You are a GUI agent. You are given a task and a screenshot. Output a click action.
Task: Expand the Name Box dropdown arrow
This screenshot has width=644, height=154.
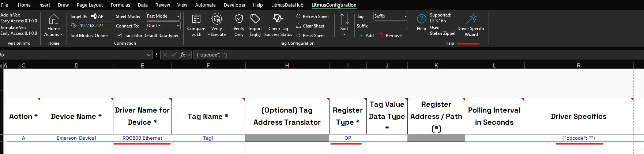148,55
